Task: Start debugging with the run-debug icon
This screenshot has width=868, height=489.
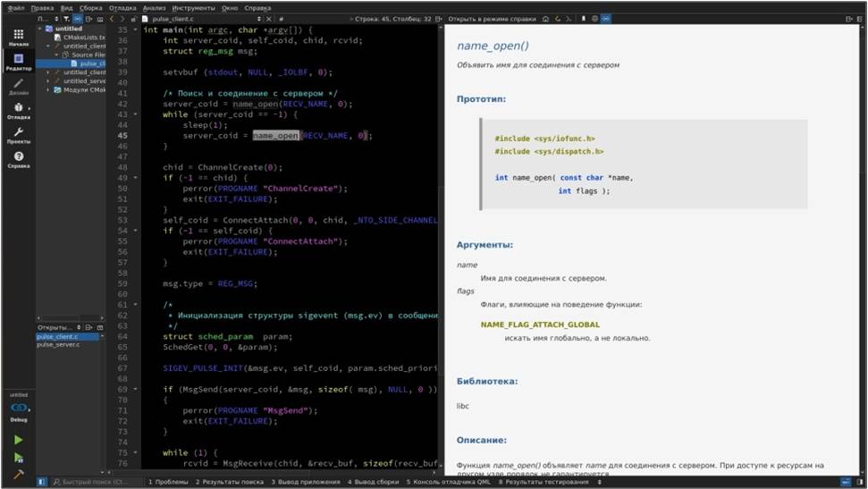Action: tap(18, 458)
